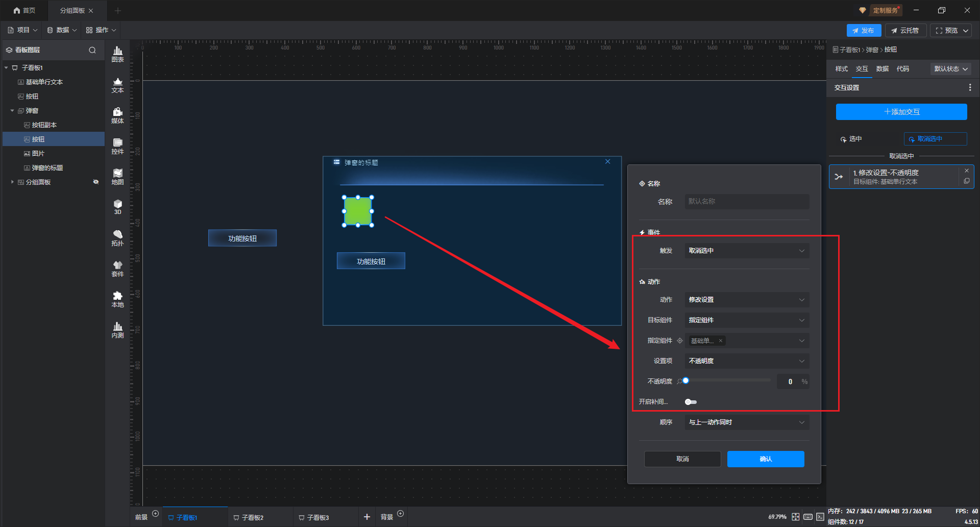
Task: Open the 图表 chart components panel
Action: click(x=117, y=54)
